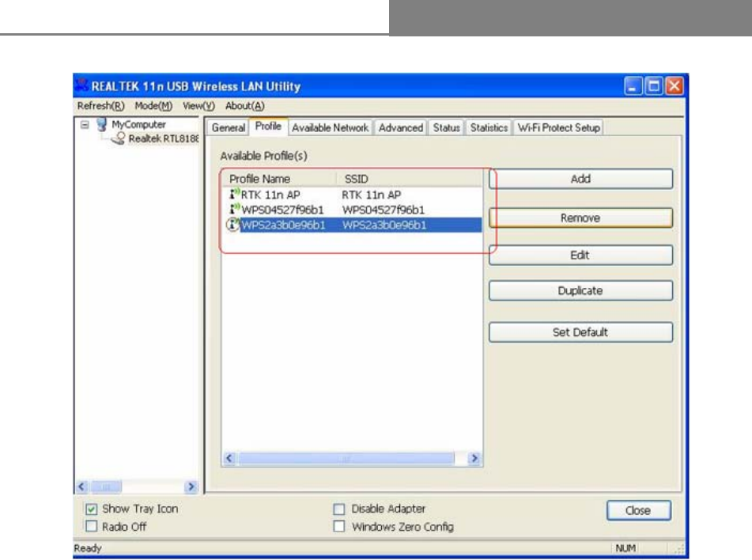
Task: Click the profile list horizontal scrollbar thumb
Action: click(346, 458)
